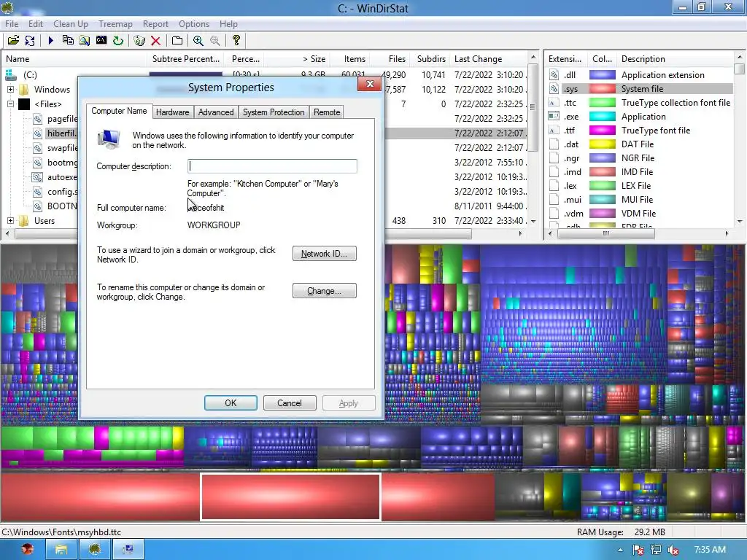The height and width of the screenshot is (560, 747).
Task: Select the .dll extension file icon
Action: click(554, 75)
